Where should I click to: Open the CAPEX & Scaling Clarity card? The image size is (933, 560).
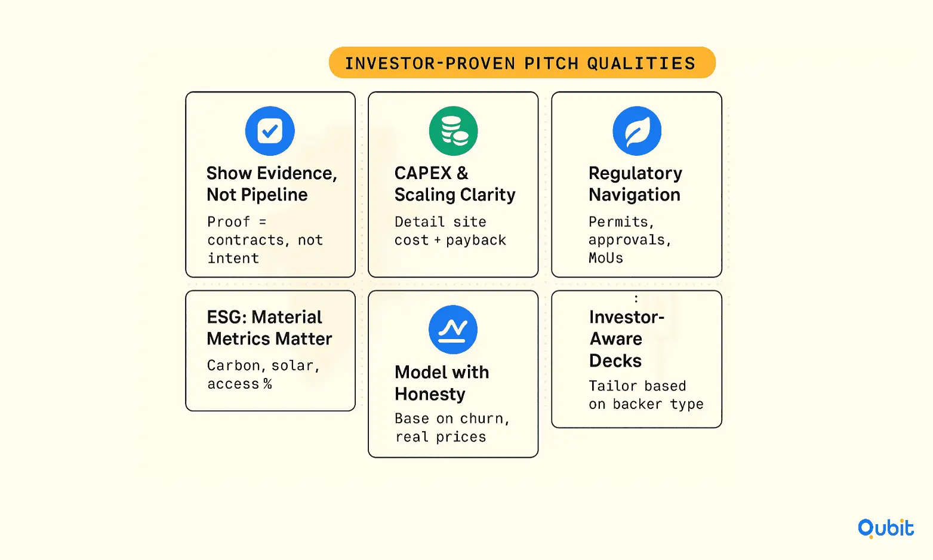[453, 184]
